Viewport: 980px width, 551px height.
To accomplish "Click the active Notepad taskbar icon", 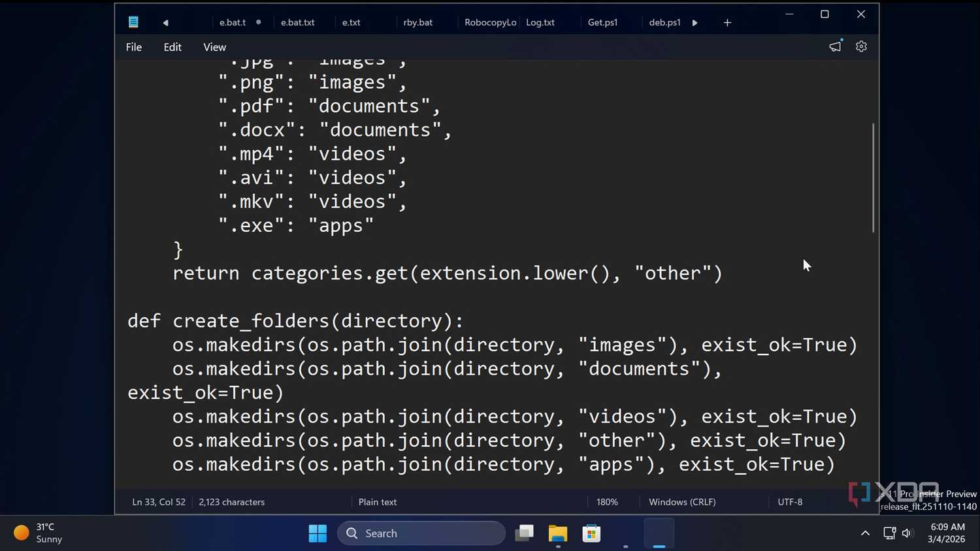I will 659,533.
